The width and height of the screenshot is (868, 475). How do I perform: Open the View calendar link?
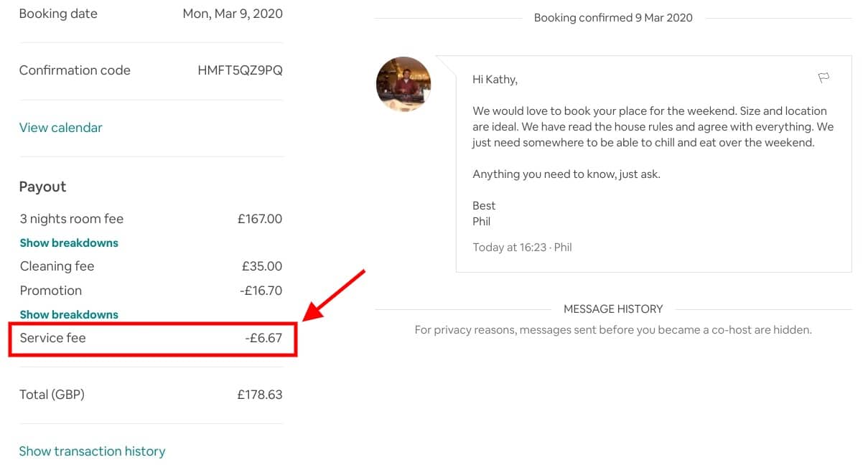60,127
